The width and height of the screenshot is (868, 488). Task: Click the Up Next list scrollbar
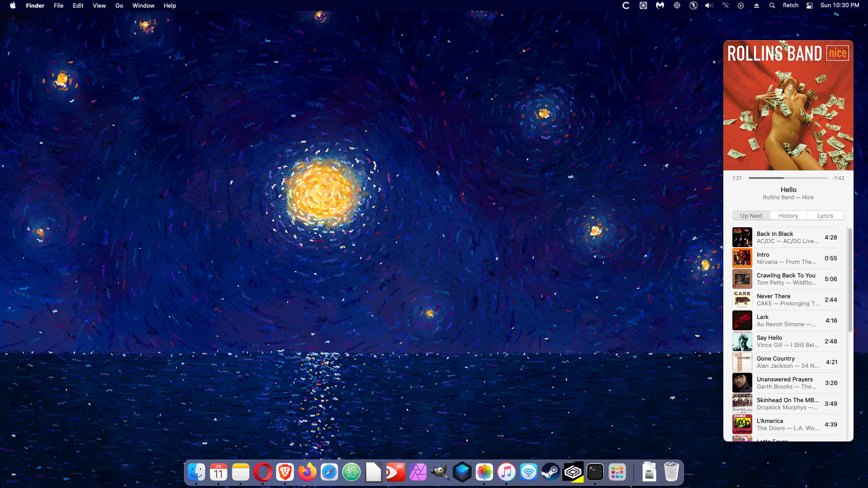pos(850,280)
